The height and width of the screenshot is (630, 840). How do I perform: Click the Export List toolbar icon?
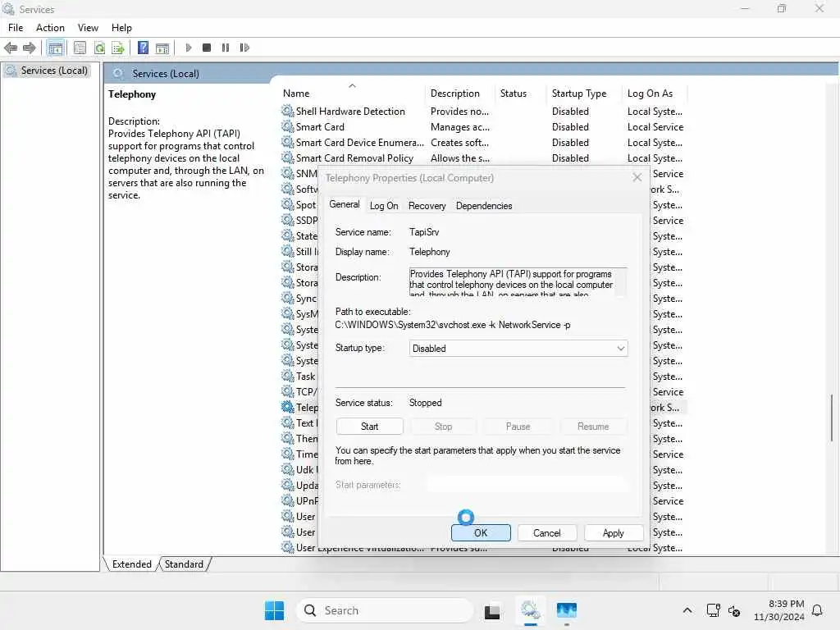(x=118, y=48)
